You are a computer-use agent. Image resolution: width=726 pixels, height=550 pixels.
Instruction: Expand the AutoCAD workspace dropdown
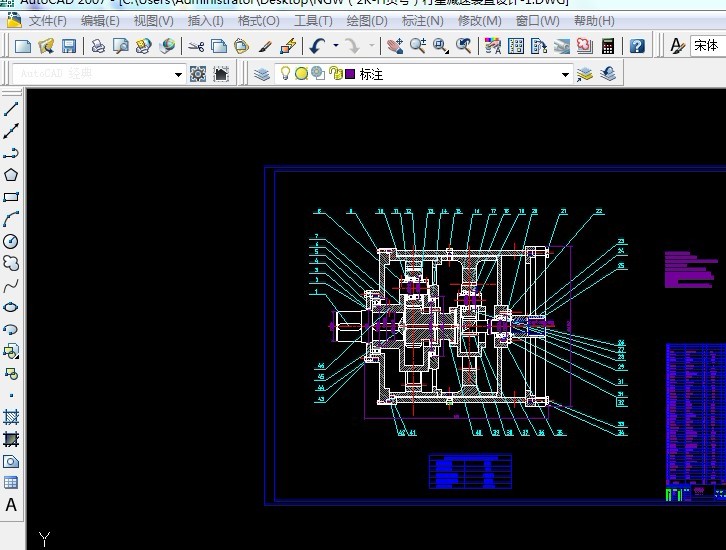click(x=179, y=74)
